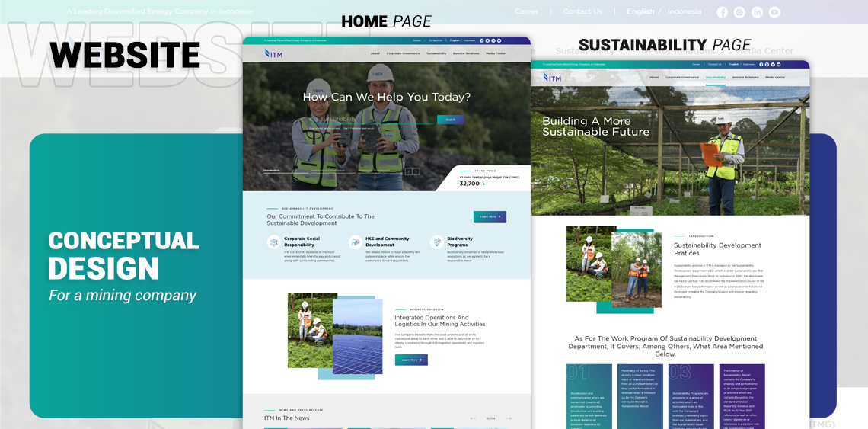
Task: Open Corporate Governance in the Home page mockup menu
Action: [x=403, y=53]
